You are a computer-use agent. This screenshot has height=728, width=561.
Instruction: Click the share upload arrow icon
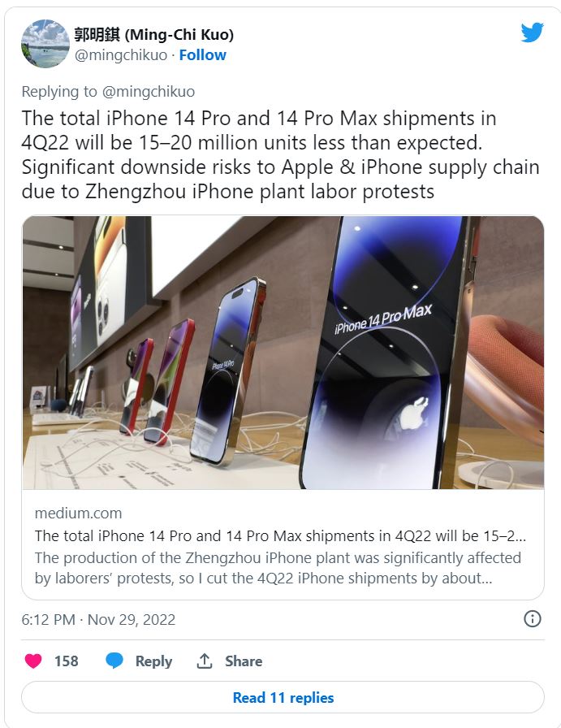click(x=205, y=661)
